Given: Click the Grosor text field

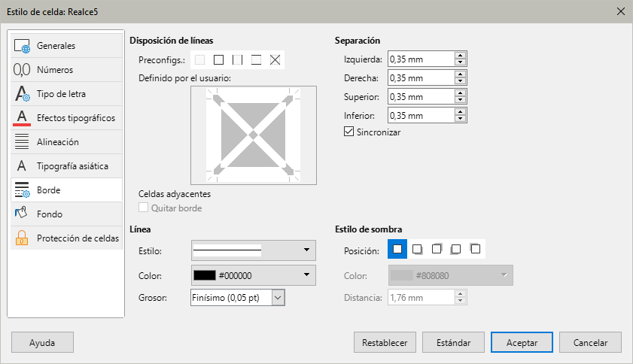Looking at the screenshot, I should (x=231, y=298).
